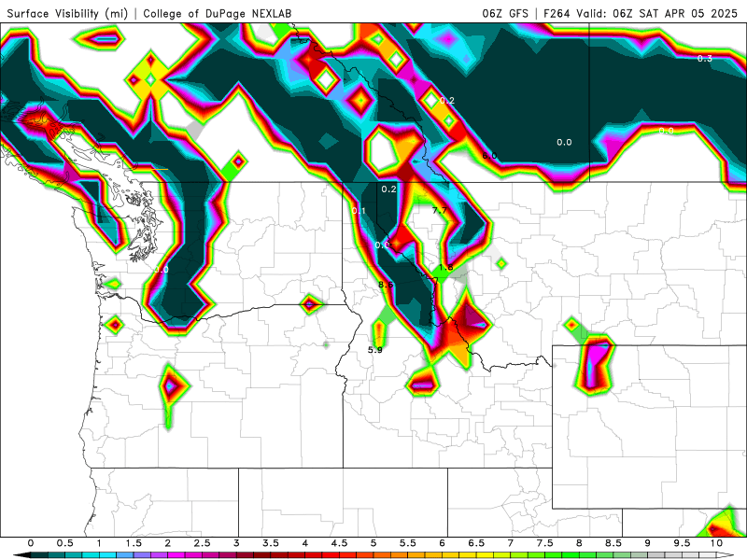This screenshot has width=747, height=560.
Task: Click the 0 label at the scale's start
Action: pyautogui.click(x=31, y=543)
